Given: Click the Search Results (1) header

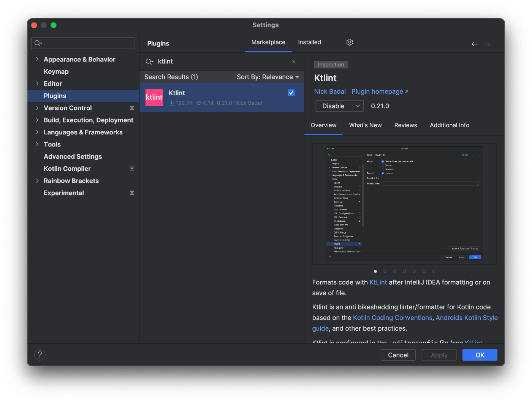Looking at the screenshot, I should click(171, 77).
